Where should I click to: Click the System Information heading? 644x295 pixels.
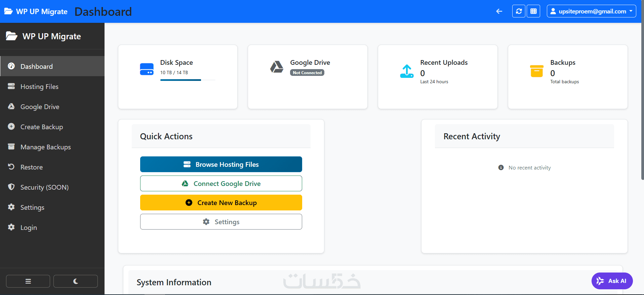(x=174, y=282)
